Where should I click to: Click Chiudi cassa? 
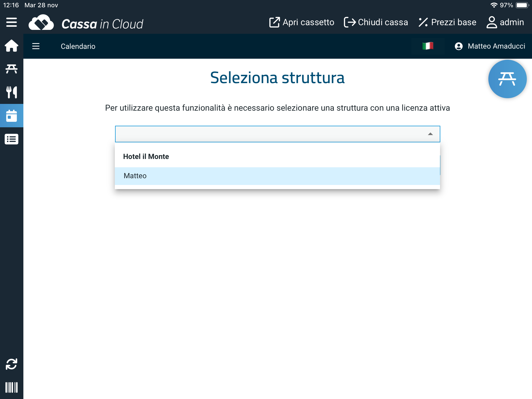[x=376, y=22]
